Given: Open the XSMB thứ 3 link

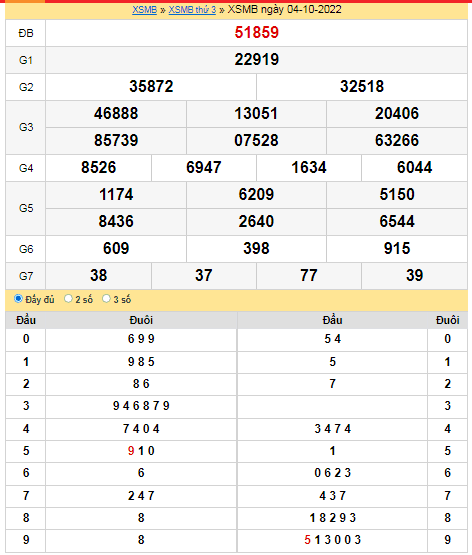Looking at the screenshot, I should pyautogui.click(x=192, y=10).
